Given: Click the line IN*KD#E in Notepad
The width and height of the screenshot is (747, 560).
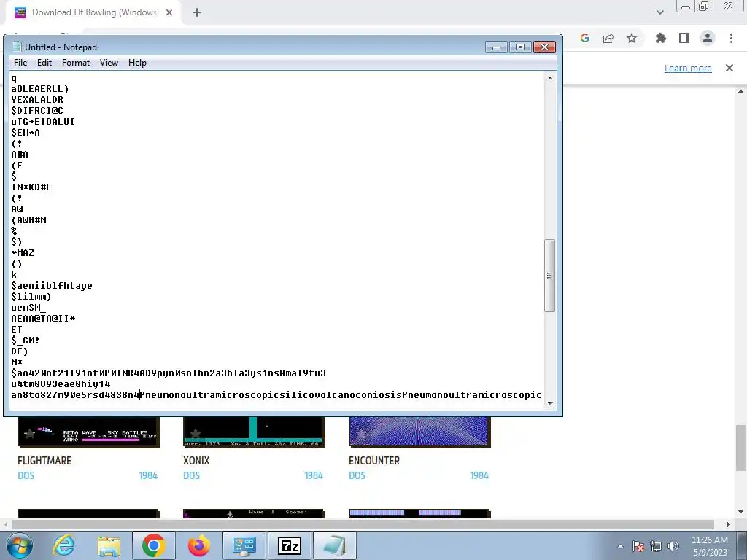Looking at the screenshot, I should pyautogui.click(x=31, y=187).
